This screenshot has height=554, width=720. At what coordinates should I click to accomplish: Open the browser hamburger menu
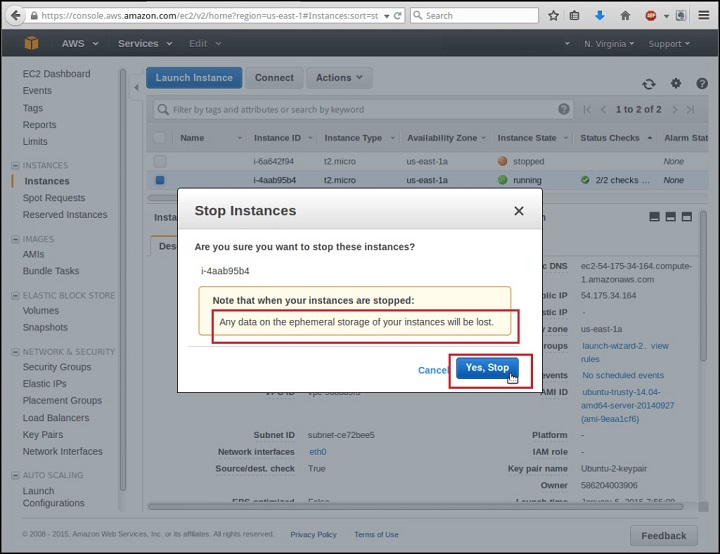tap(704, 16)
